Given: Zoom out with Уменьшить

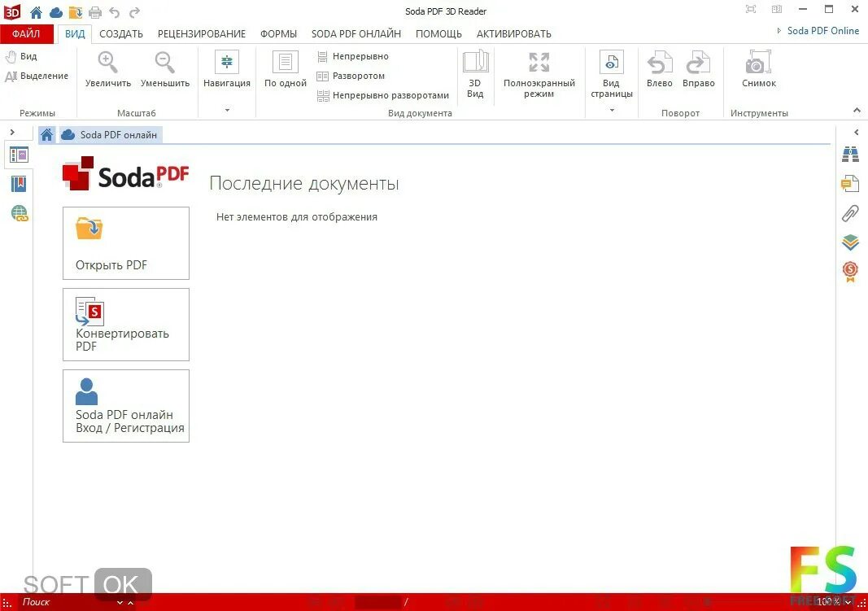Looking at the screenshot, I should click(x=165, y=69).
